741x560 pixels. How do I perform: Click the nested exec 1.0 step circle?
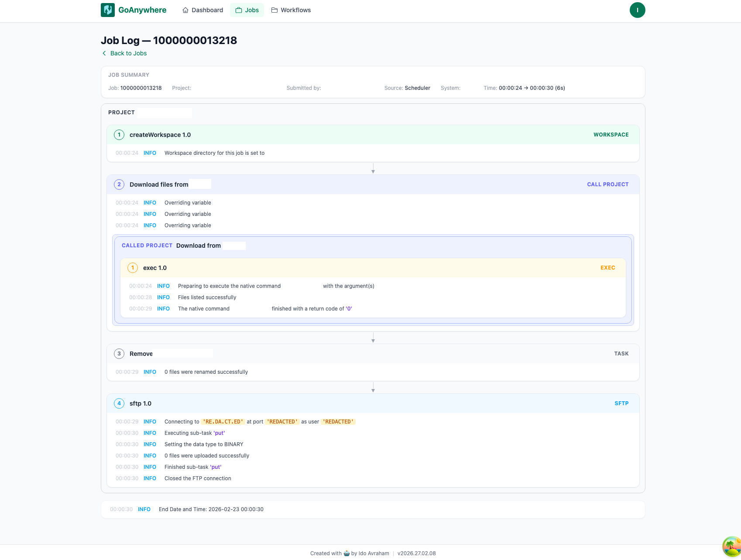pyautogui.click(x=132, y=267)
